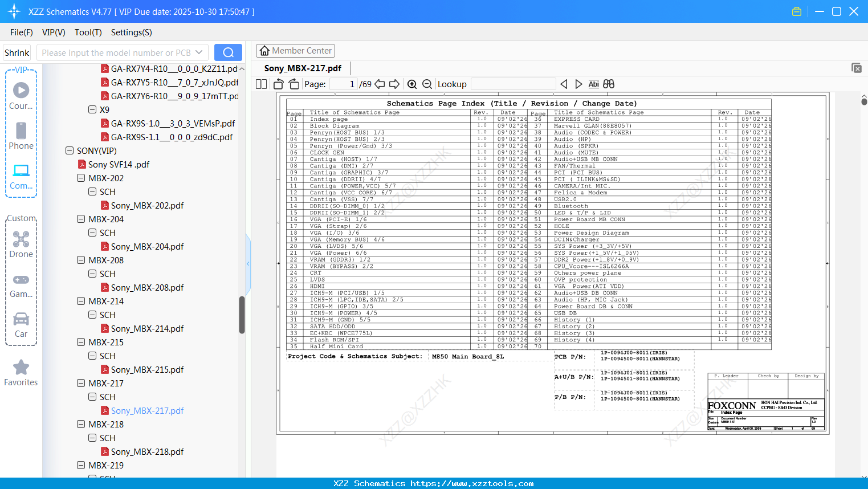Click the yellow briefcase icon in title bar
The height and width of the screenshot is (489, 868).
(x=797, y=11)
